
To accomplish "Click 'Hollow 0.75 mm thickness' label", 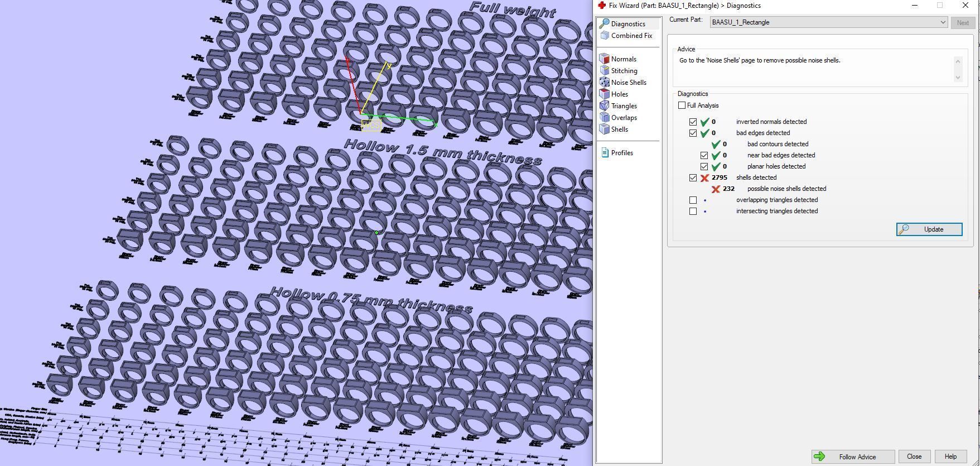I will coord(371,300).
